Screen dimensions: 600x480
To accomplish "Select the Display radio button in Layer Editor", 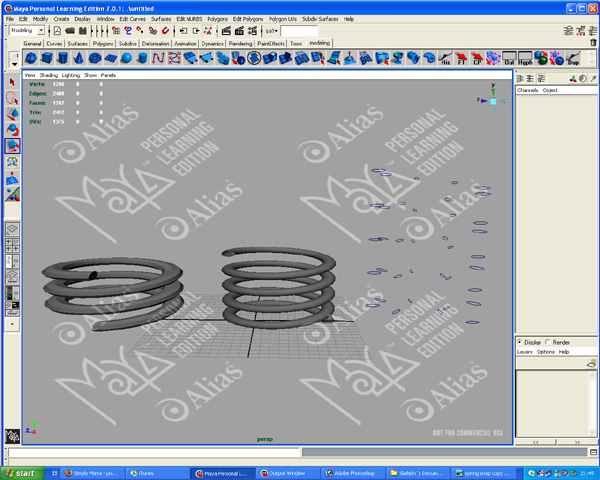I will pyautogui.click(x=520, y=342).
